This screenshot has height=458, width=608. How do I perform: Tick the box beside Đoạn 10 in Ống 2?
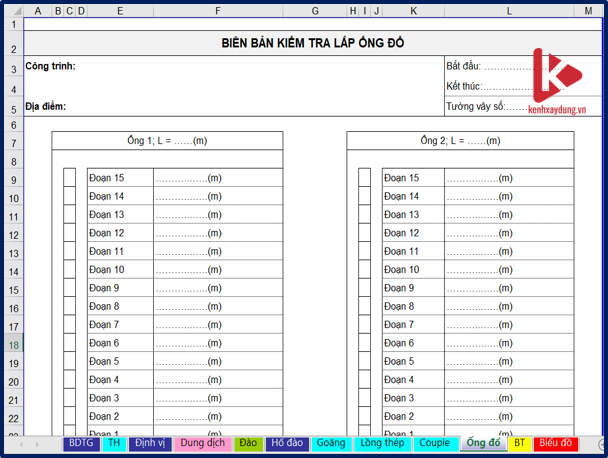tap(364, 270)
